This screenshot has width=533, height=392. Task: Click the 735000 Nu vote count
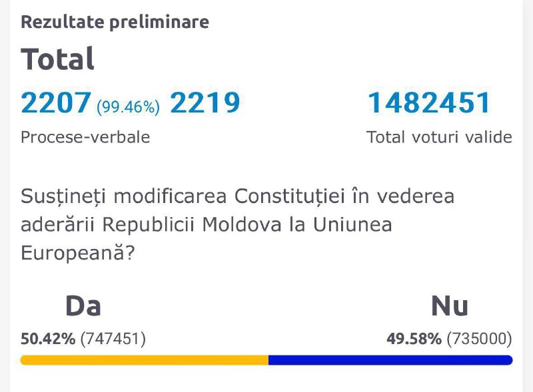pyautogui.click(x=479, y=339)
